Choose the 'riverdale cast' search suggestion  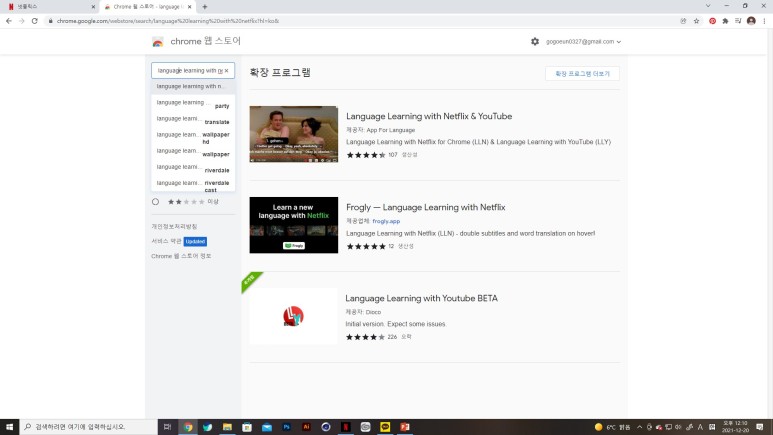click(193, 184)
